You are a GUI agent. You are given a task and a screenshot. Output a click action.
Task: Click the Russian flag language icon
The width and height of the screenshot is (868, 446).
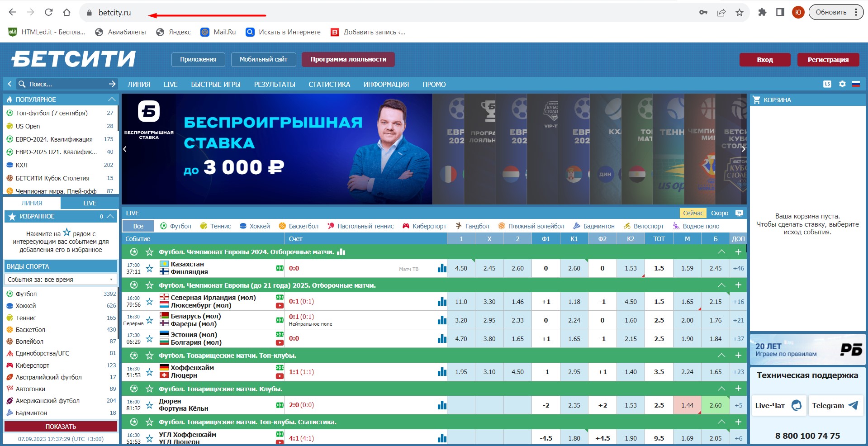[x=856, y=84]
